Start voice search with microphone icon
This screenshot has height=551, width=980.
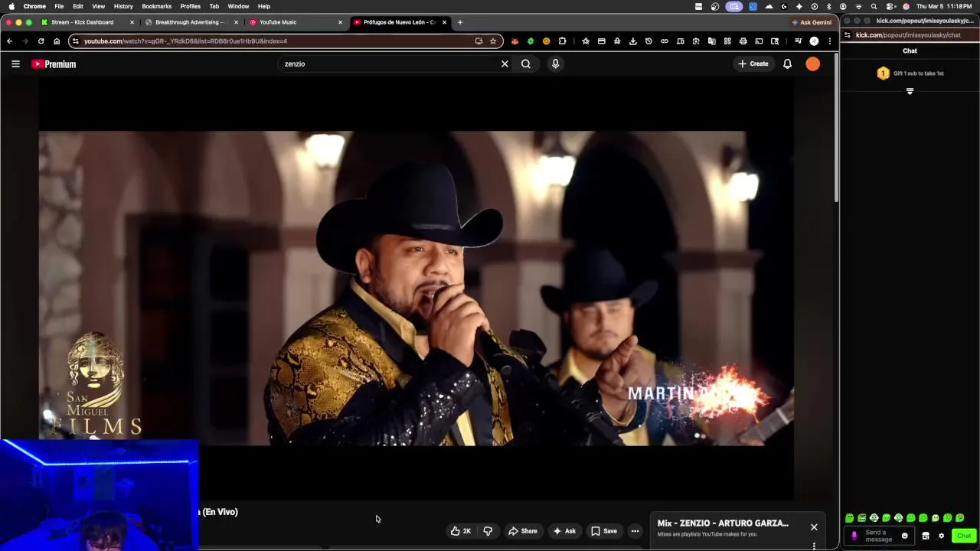(x=555, y=64)
